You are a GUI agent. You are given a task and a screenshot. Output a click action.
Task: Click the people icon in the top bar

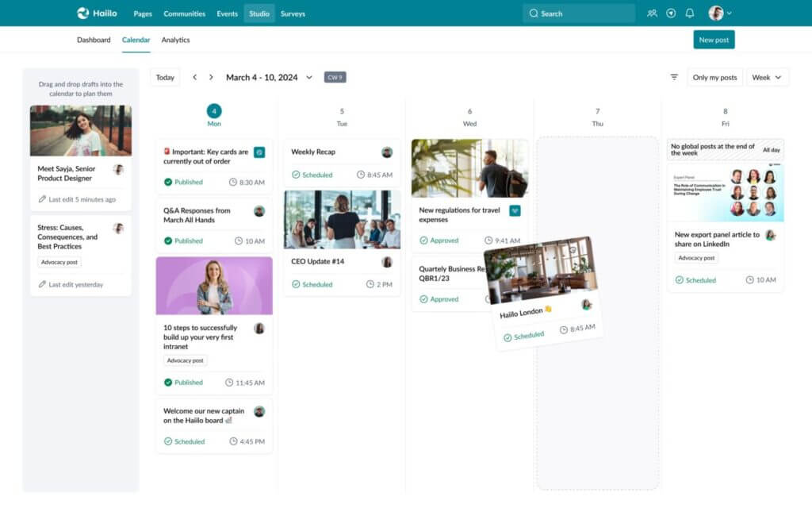tap(652, 13)
